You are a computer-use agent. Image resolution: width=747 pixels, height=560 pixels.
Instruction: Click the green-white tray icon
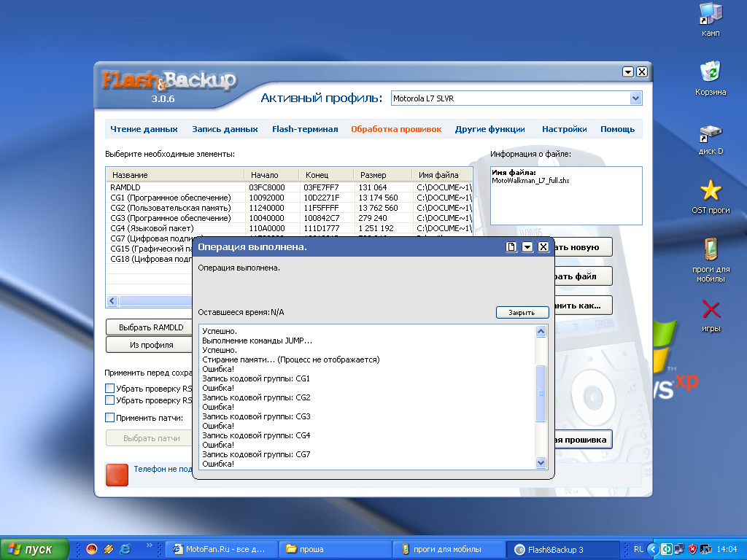click(667, 549)
